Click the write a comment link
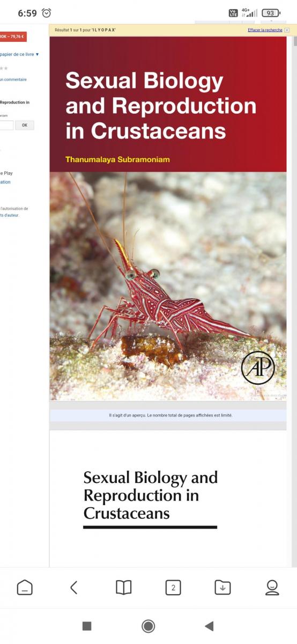This screenshot has height=644, width=297. (x=13, y=79)
